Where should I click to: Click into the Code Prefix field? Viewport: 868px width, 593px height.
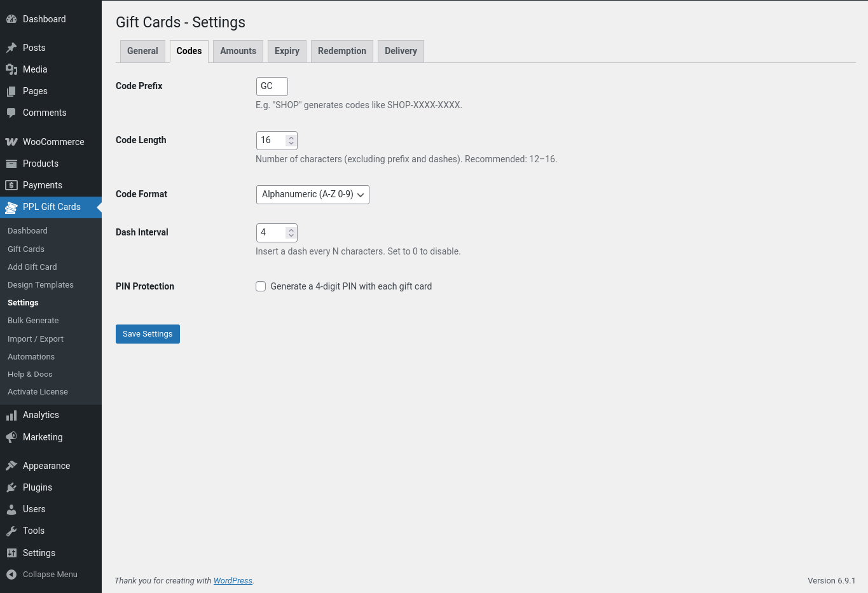click(272, 87)
